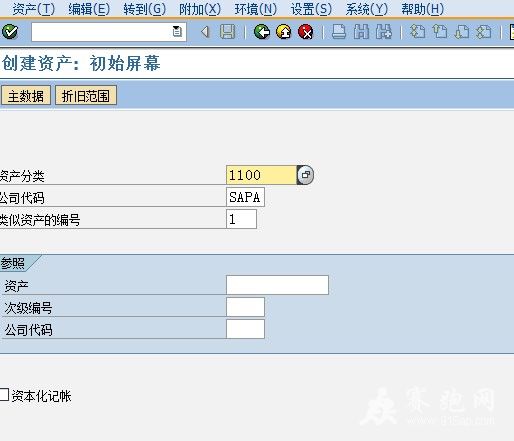Click the green Back arrow icon
The image size is (514, 441).
[262, 32]
